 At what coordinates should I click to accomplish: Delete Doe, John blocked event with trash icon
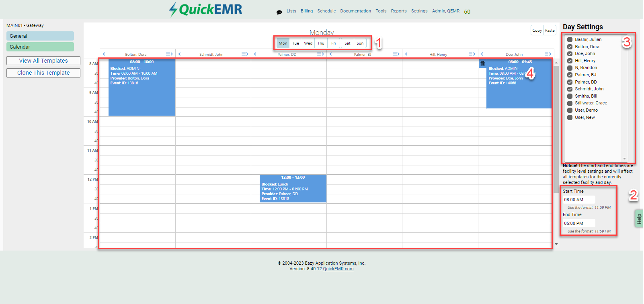click(x=482, y=64)
